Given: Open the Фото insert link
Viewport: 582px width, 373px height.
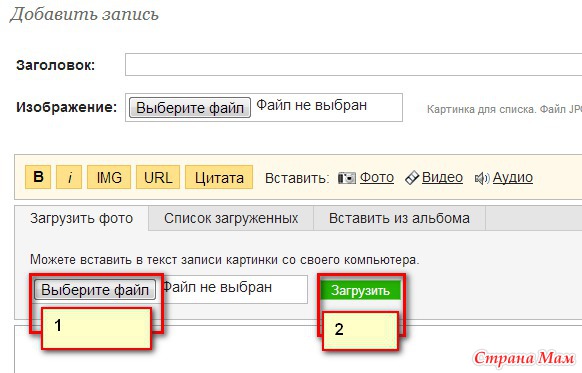Looking at the screenshot, I should point(377,177).
